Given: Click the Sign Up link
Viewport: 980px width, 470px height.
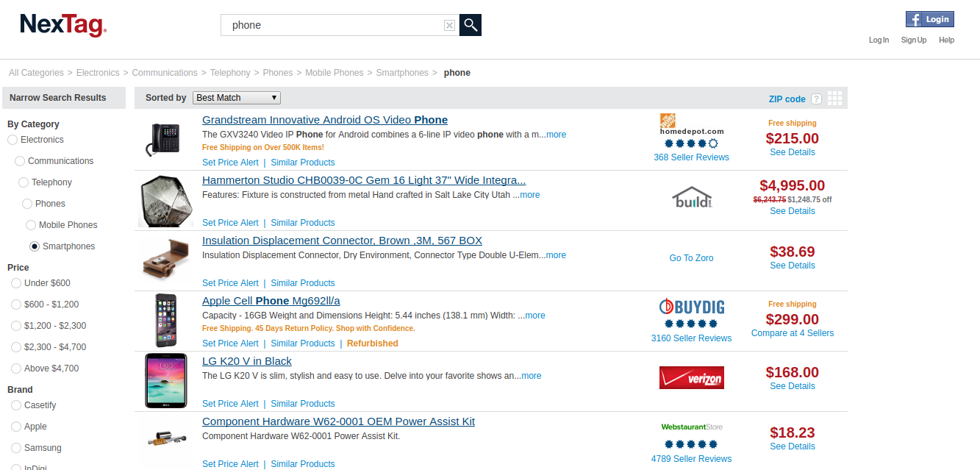Looking at the screenshot, I should click(914, 40).
